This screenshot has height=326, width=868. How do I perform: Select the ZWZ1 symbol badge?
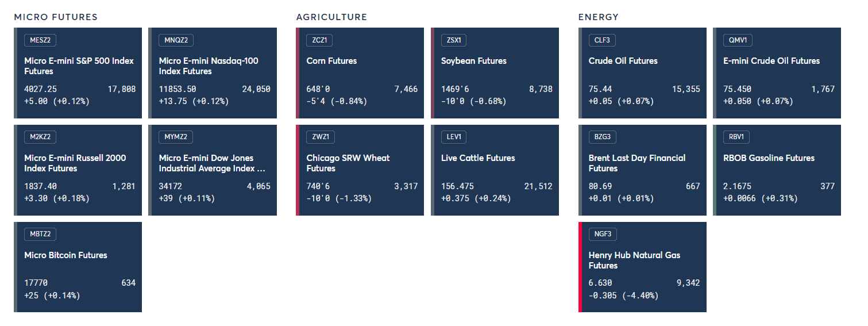[x=321, y=137]
